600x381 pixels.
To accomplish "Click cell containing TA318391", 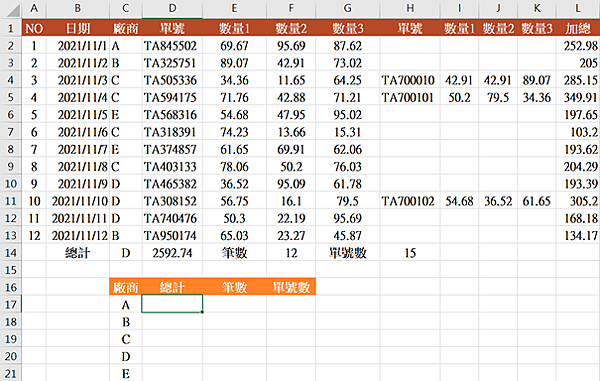I will (x=172, y=132).
